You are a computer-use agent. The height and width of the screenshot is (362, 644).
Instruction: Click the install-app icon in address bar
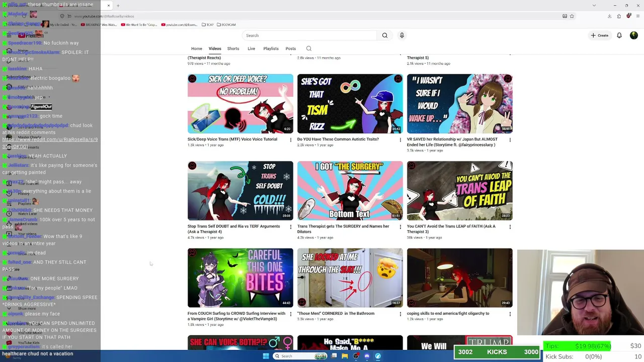pos(565,16)
